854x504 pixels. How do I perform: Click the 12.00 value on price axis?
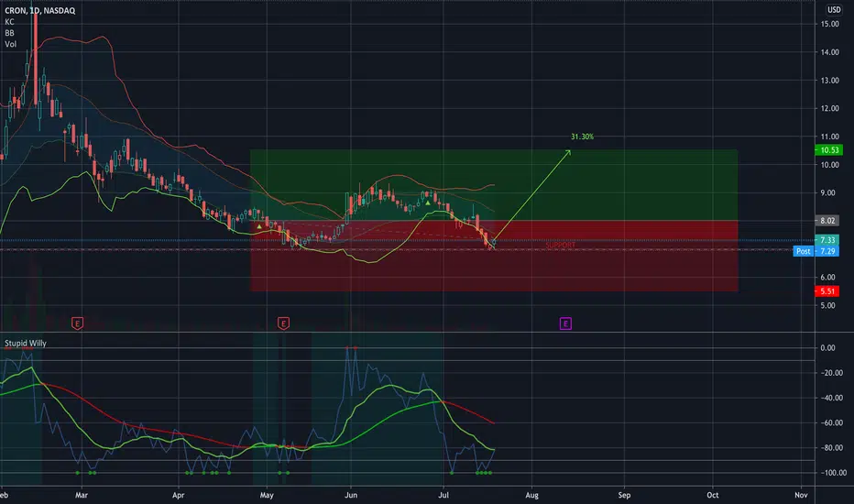click(x=829, y=108)
